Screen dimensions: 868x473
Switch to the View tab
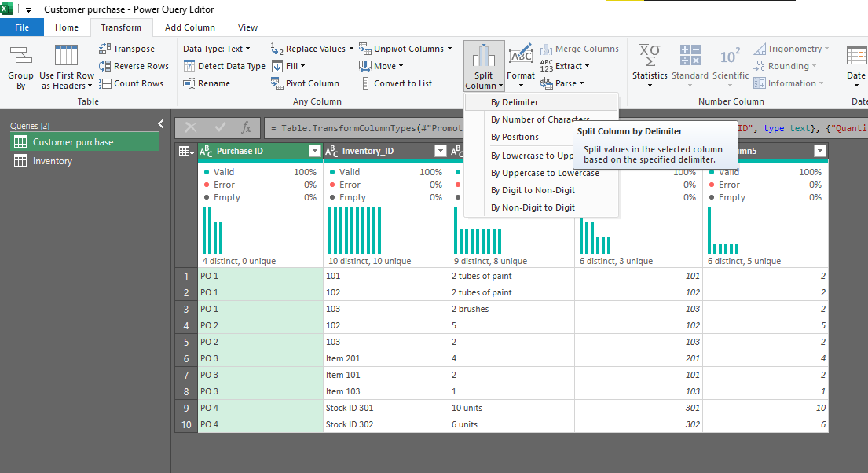247,27
